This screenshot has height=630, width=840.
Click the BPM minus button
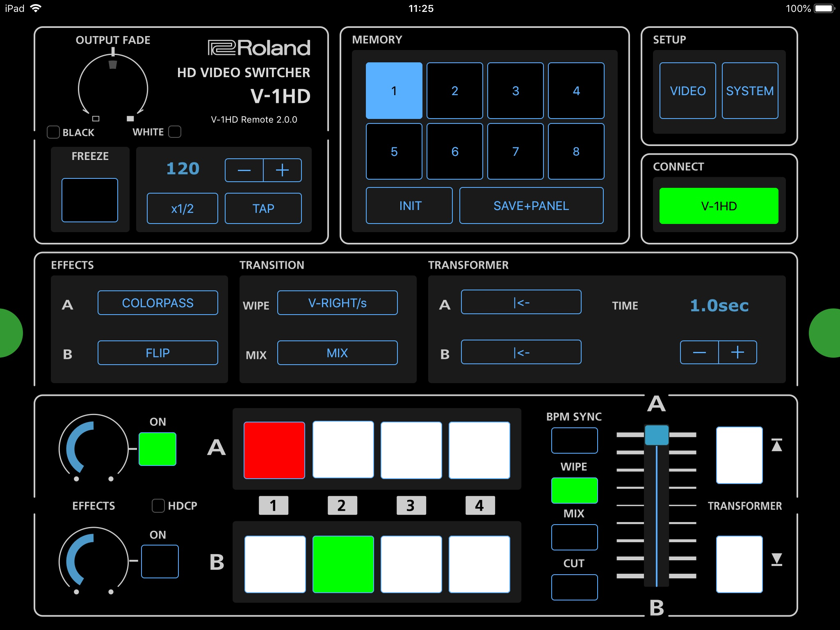pyautogui.click(x=244, y=170)
